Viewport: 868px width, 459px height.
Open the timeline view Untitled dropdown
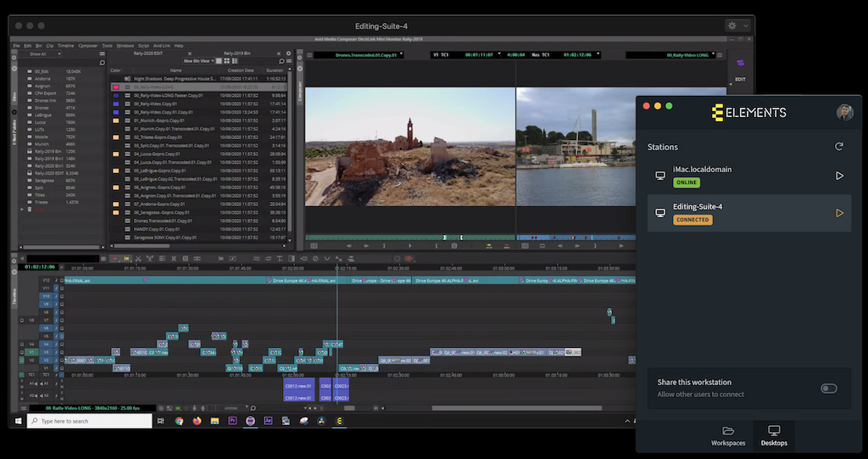click(x=233, y=408)
